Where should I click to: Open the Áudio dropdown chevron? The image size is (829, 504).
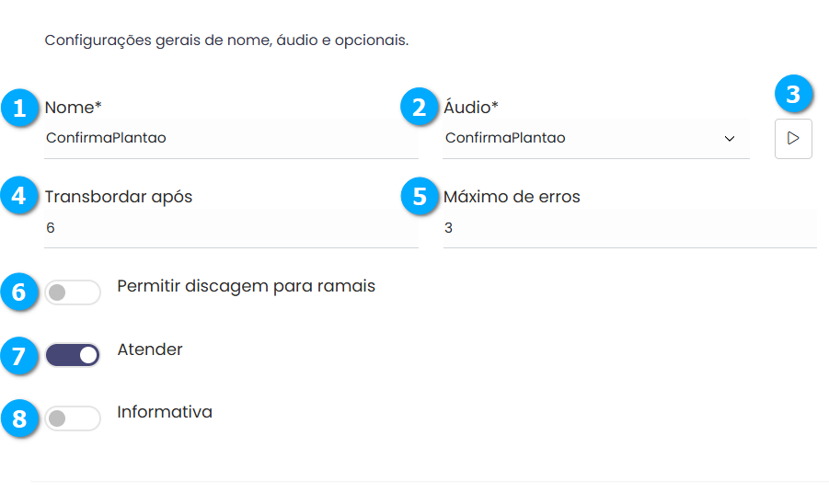click(x=730, y=139)
